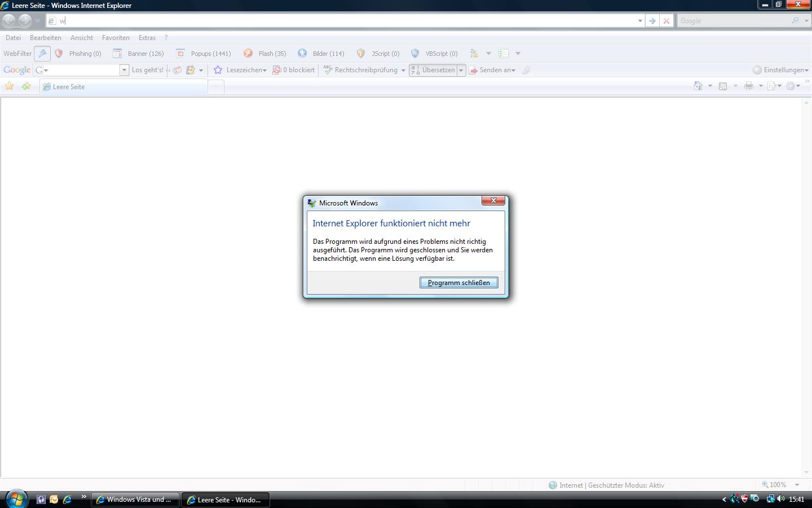The width and height of the screenshot is (812, 508).
Task: Click Internet Explorer quick launch icon
Action: pyautogui.click(x=67, y=499)
